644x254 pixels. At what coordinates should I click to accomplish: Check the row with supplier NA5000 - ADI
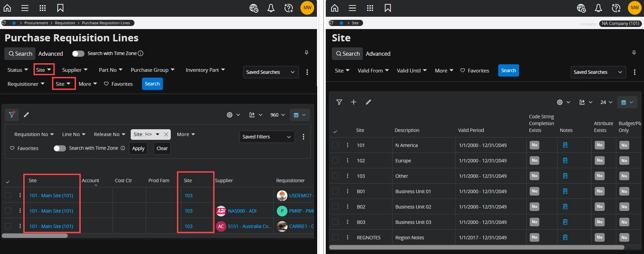click(8, 211)
